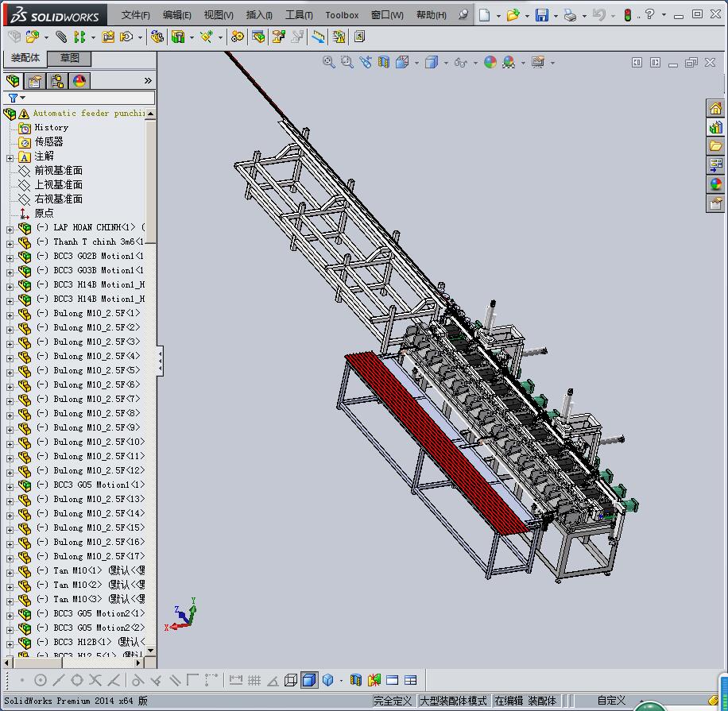
Task: Click the Save floppy disk icon
Action: coord(541,15)
